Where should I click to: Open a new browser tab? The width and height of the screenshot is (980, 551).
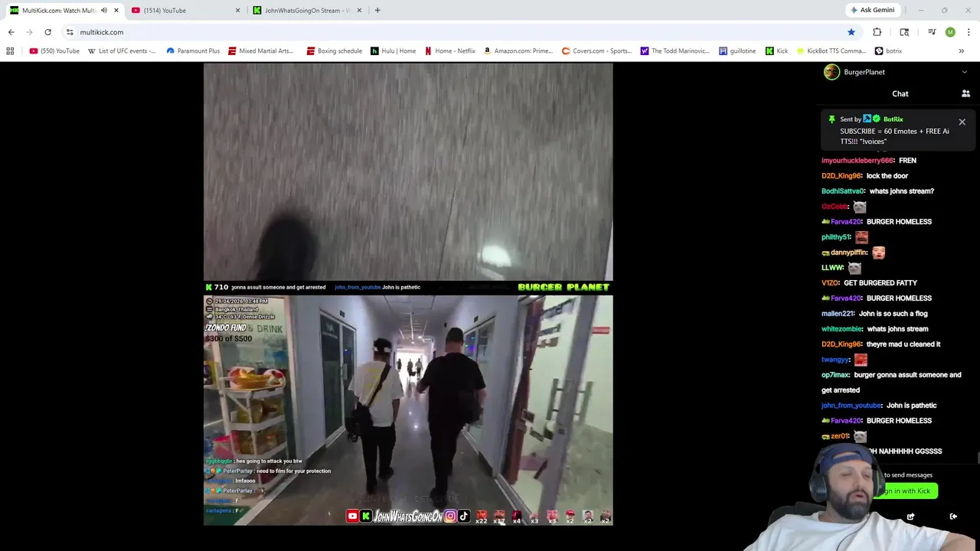click(377, 11)
